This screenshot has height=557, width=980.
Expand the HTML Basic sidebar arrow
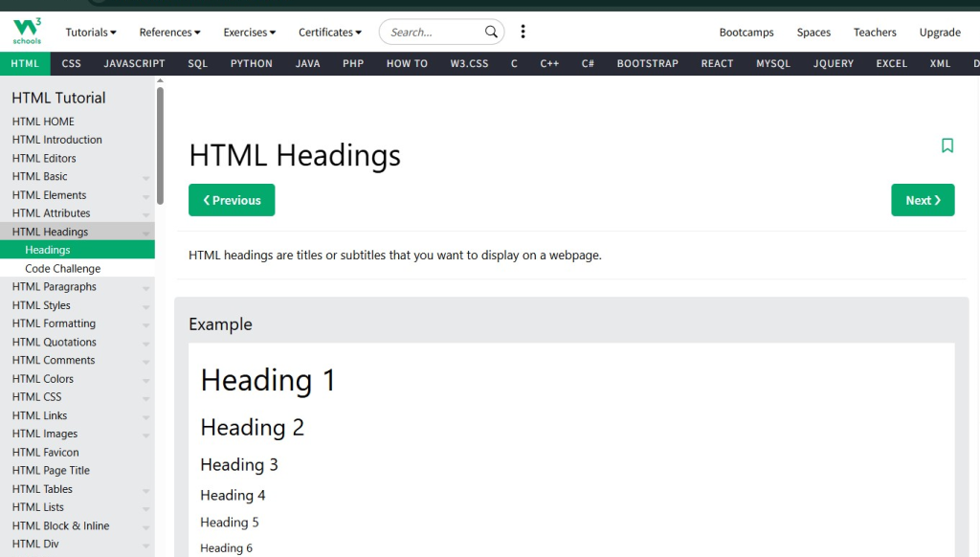point(146,178)
